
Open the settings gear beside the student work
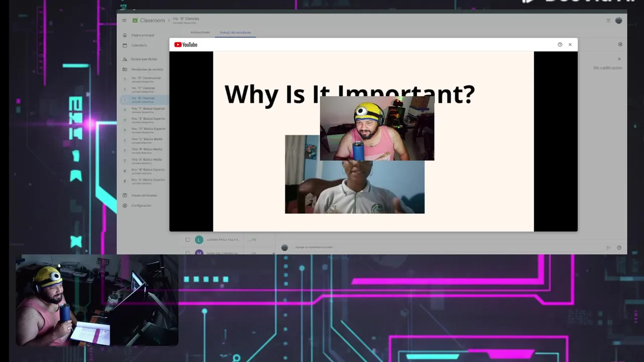click(620, 44)
